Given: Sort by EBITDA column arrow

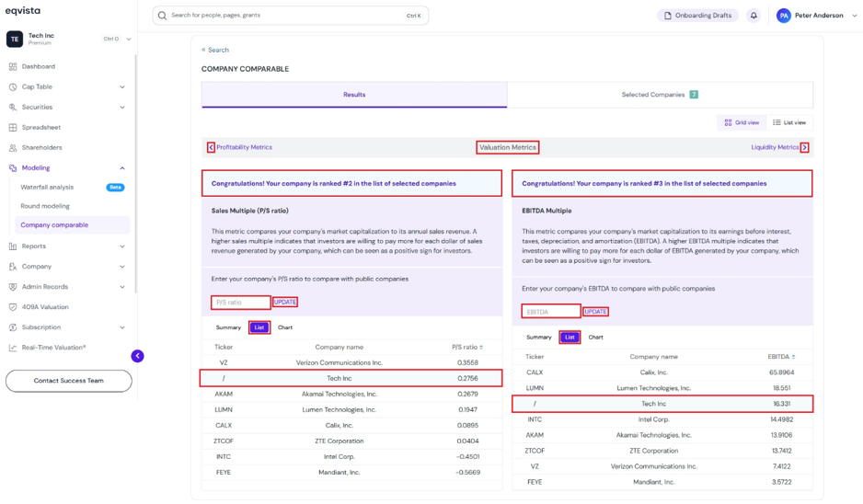Looking at the screenshot, I should 794,357.
